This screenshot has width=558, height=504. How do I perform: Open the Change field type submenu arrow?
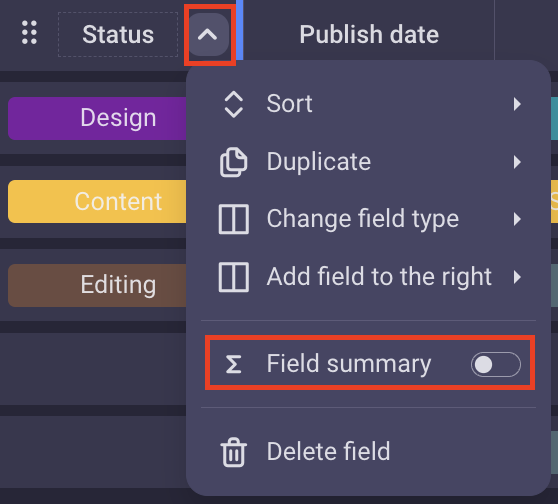click(517, 219)
